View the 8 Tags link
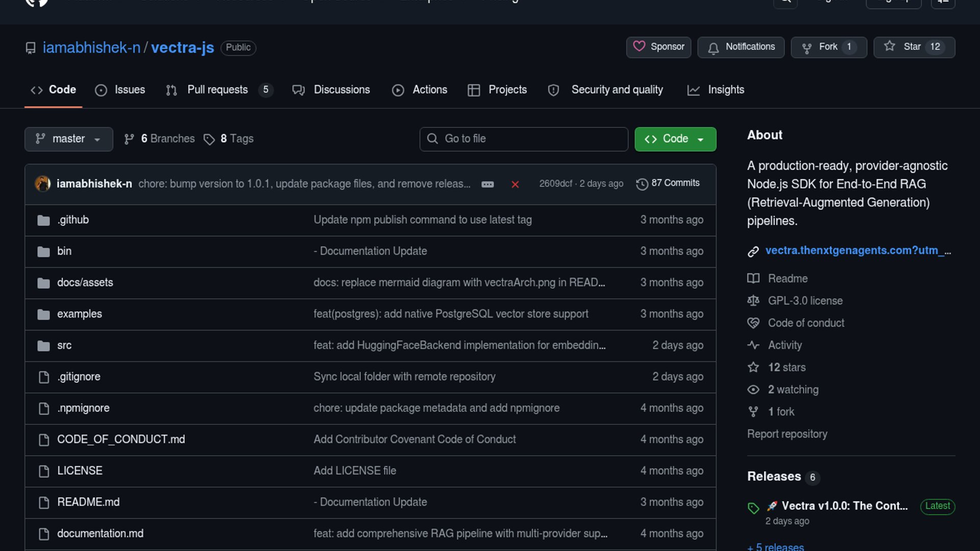The height and width of the screenshot is (551, 980). pos(229,139)
